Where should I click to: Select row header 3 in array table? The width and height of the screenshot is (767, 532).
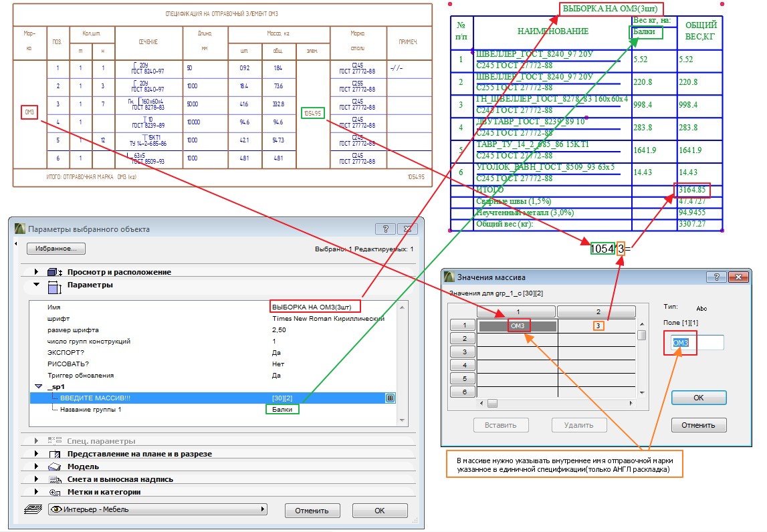462,352
